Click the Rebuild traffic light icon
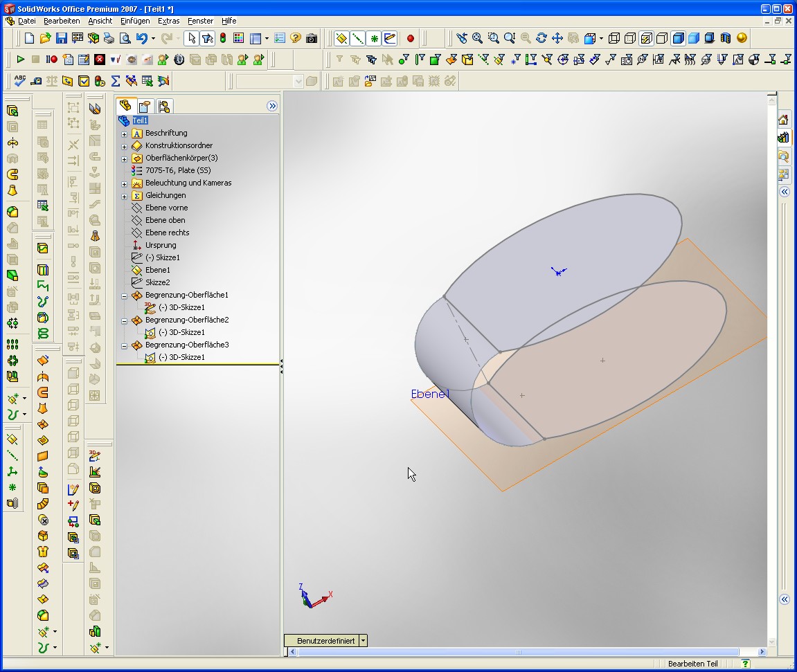Screen dimensions: 797x672 [x=223, y=39]
